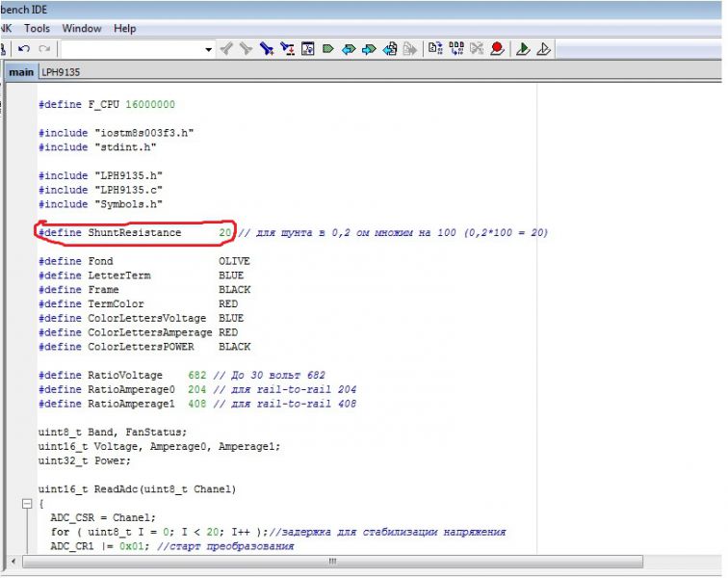Click the Go To line icon

pos(308,48)
